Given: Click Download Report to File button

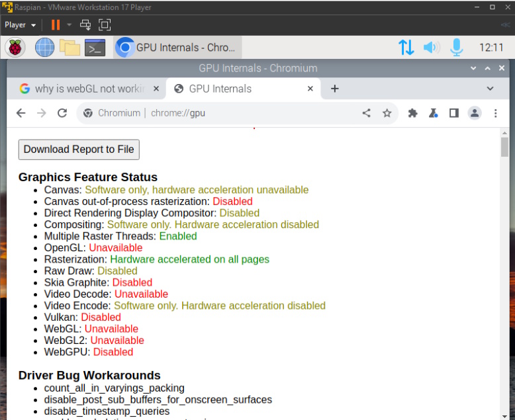Looking at the screenshot, I should pyautogui.click(x=79, y=149).
